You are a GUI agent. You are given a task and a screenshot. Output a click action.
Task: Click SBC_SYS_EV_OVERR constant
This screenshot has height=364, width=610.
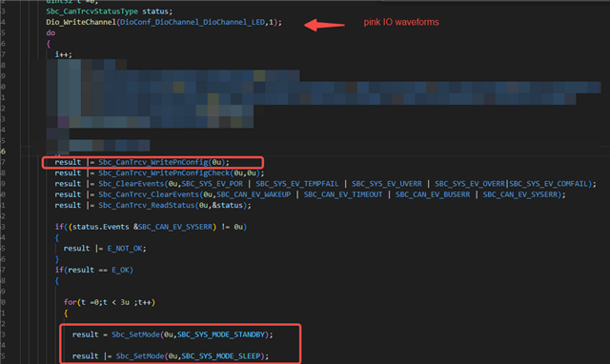[x=470, y=184]
